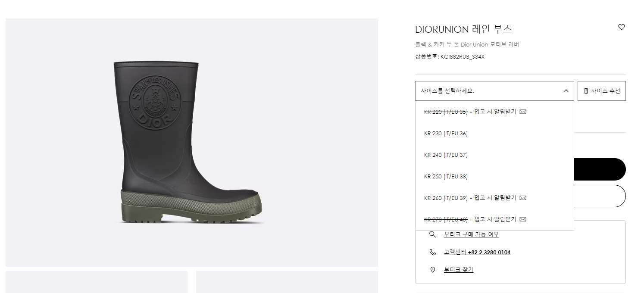Click the magnifier icon for boutique availability
Viewport: 644px width, 293px height.
pos(433,234)
